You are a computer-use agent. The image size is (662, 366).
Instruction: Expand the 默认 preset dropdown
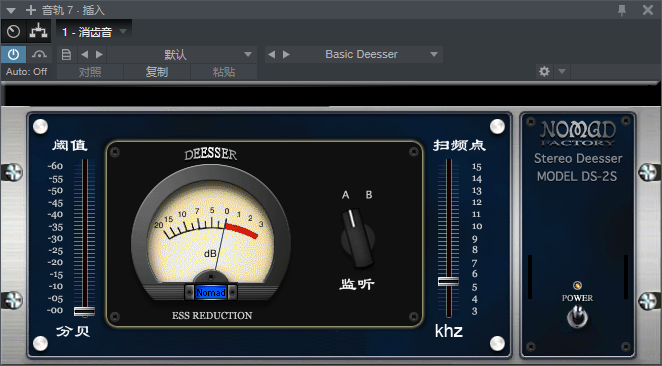(x=248, y=54)
